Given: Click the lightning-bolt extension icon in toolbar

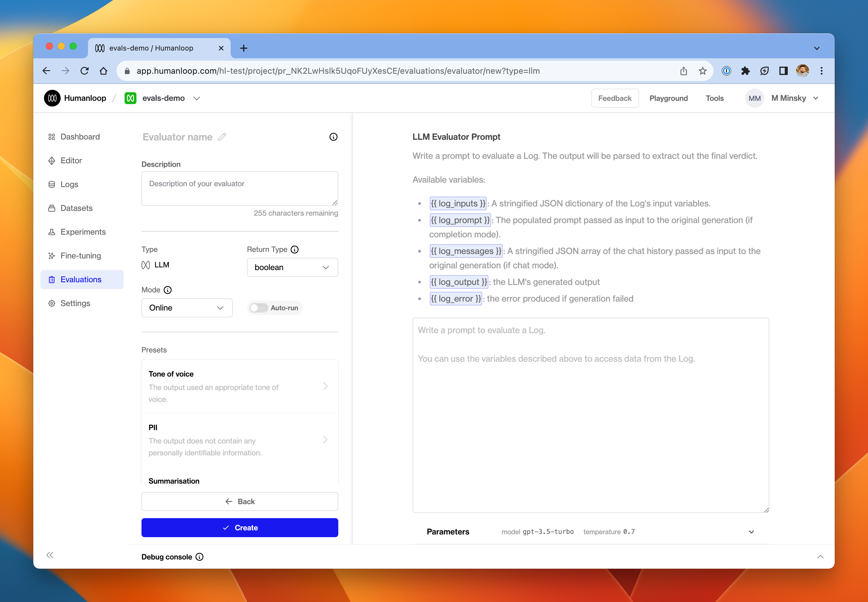Looking at the screenshot, I should pos(764,71).
